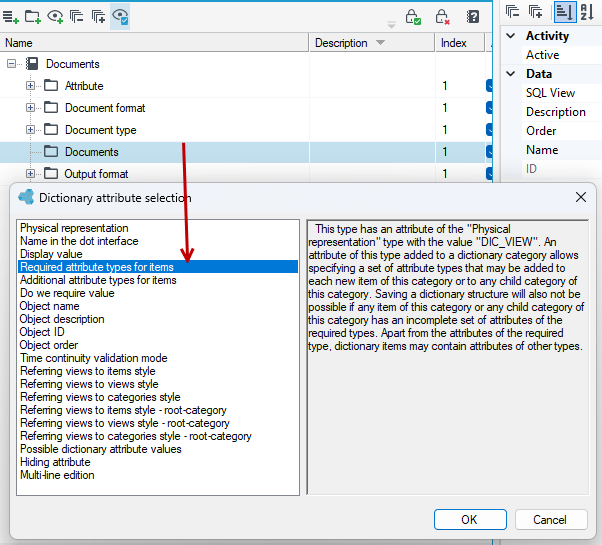Select the Order property row
Viewport: 602px width, 545px height.
(x=561, y=130)
